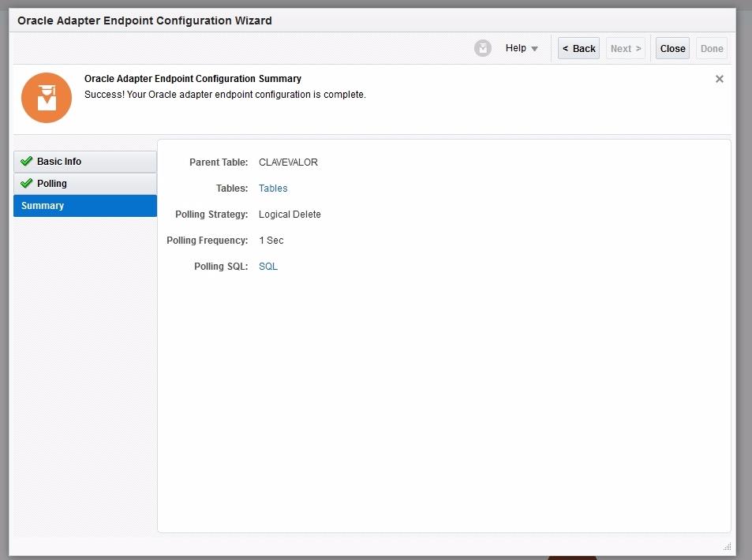Image resolution: width=752 pixels, height=560 pixels.
Task: Open the Help dropdown menu
Action: (522, 48)
